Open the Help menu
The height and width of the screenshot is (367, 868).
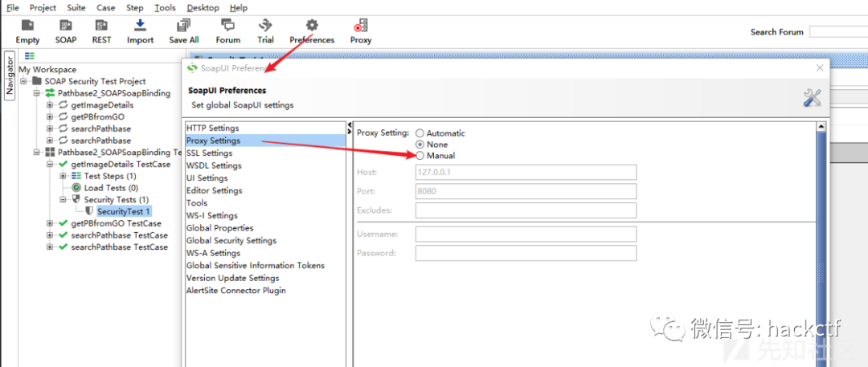239,8
